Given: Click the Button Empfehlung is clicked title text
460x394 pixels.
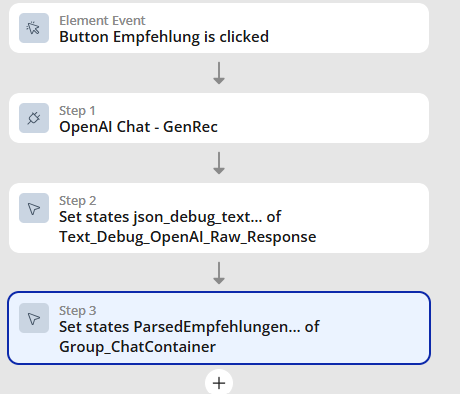Looking at the screenshot, I should tap(164, 37).
